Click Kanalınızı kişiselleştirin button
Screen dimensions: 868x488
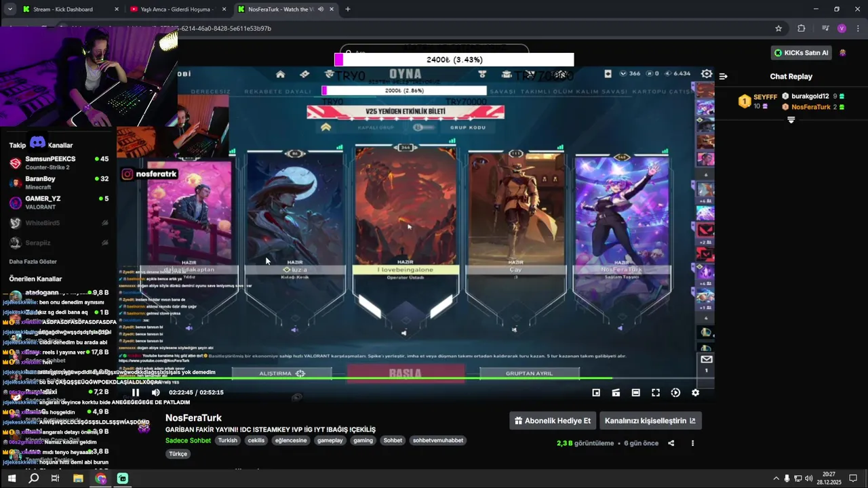point(650,421)
